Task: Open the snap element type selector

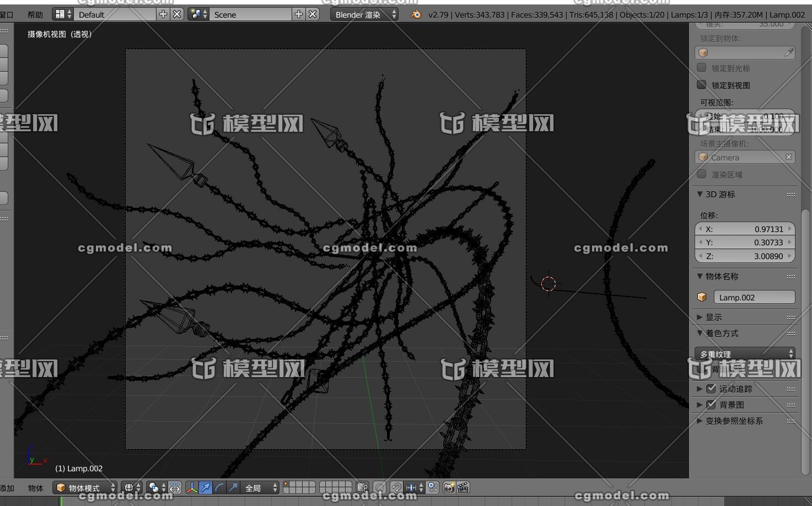Action: click(x=414, y=488)
